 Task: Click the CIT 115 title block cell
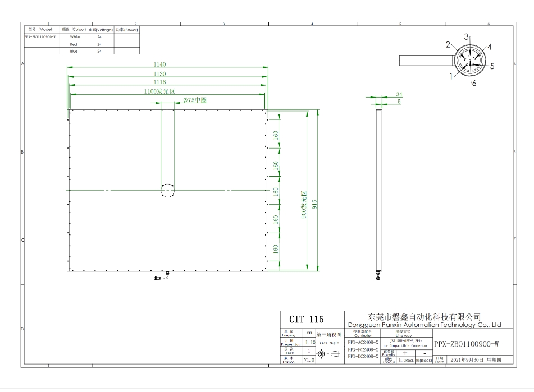307,320
